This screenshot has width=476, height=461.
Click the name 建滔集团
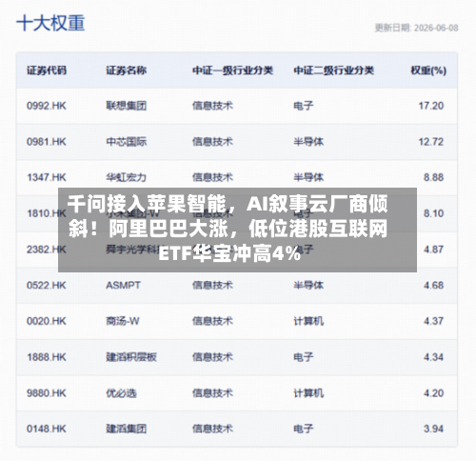coord(127,429)
